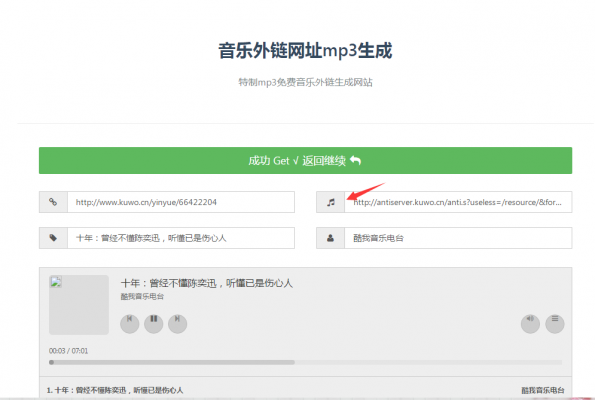Click the green 成功 Get 返回继续 button
595x400 pixels.
point(305,161)
